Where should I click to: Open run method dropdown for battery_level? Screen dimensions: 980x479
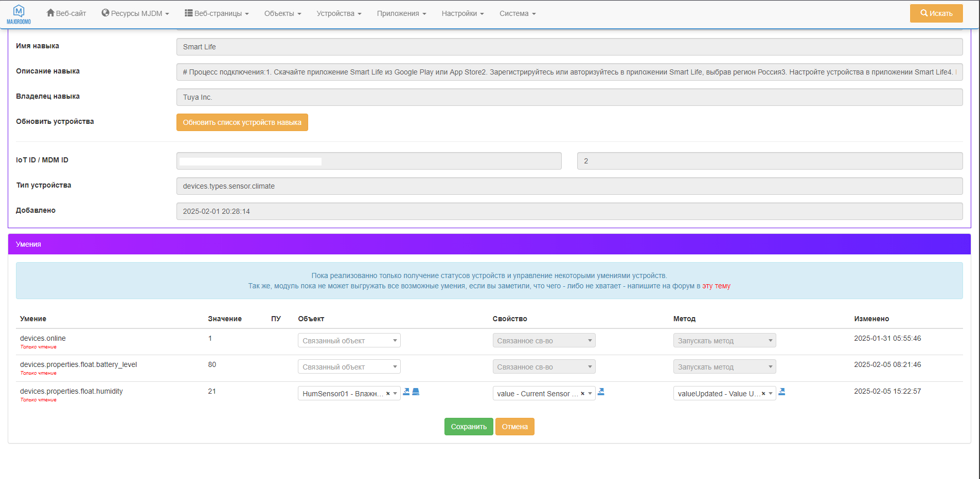724,367
